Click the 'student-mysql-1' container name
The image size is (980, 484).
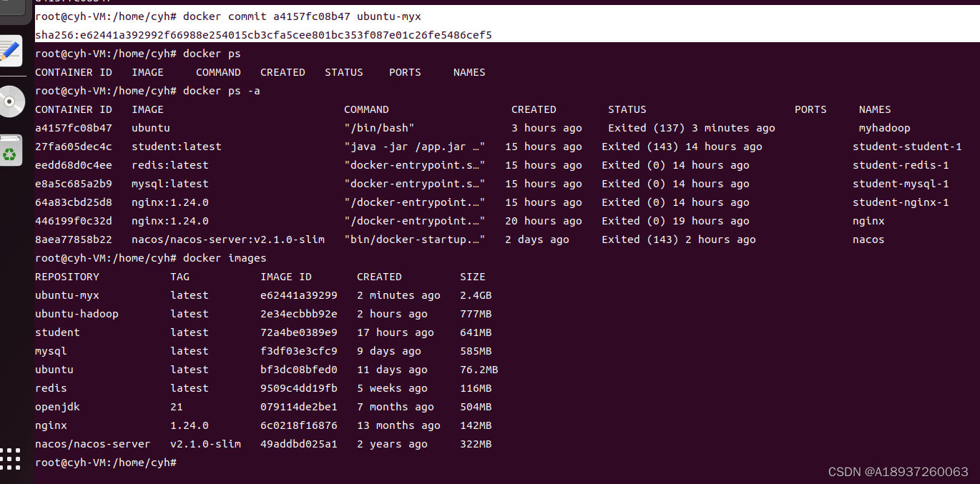tap(901, 184)
